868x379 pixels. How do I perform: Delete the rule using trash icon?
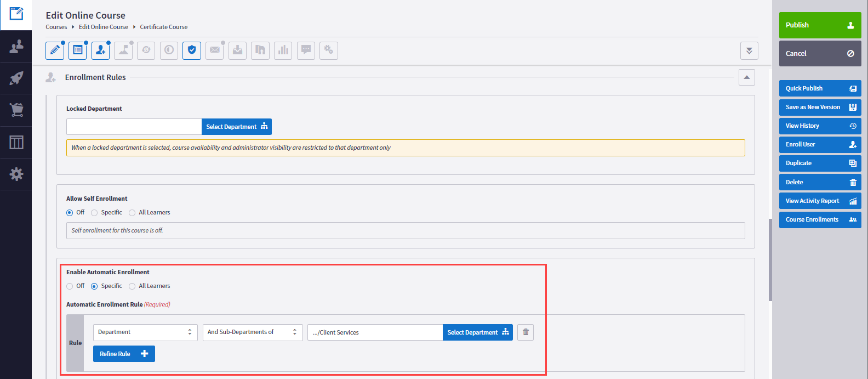coord(526,332)
